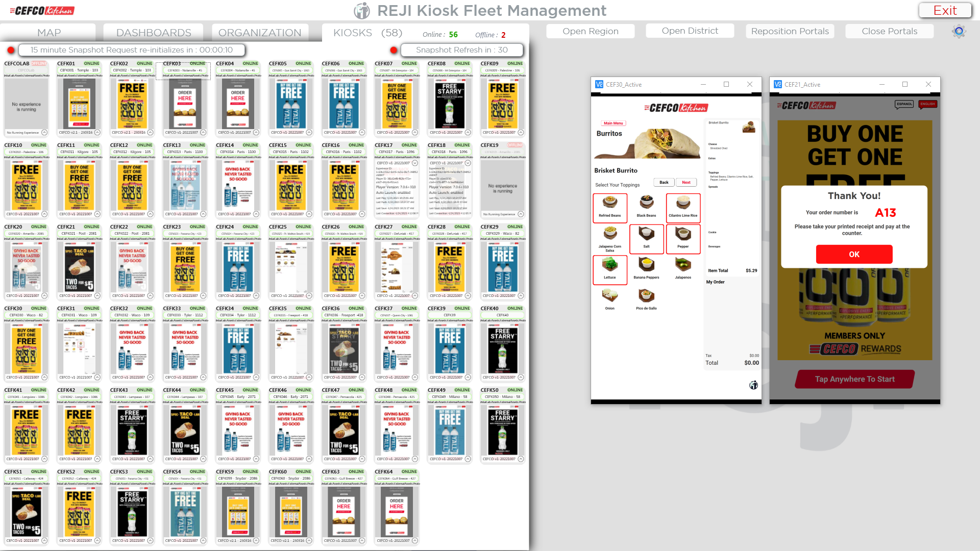Expand details chevron on CEFCOLAB card
This screenshot has height=551, width=980.
pyautogui.click(x=44, y=133)
